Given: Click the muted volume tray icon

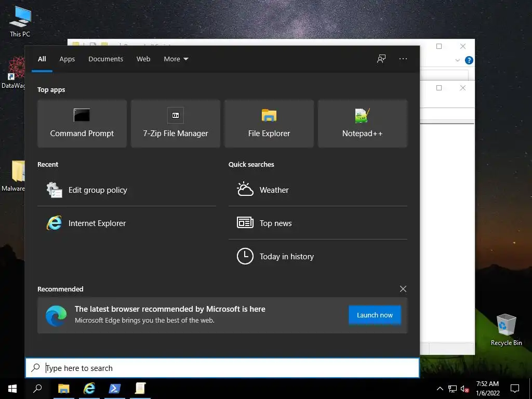Looking at the screenshot, I should (465, 389).
